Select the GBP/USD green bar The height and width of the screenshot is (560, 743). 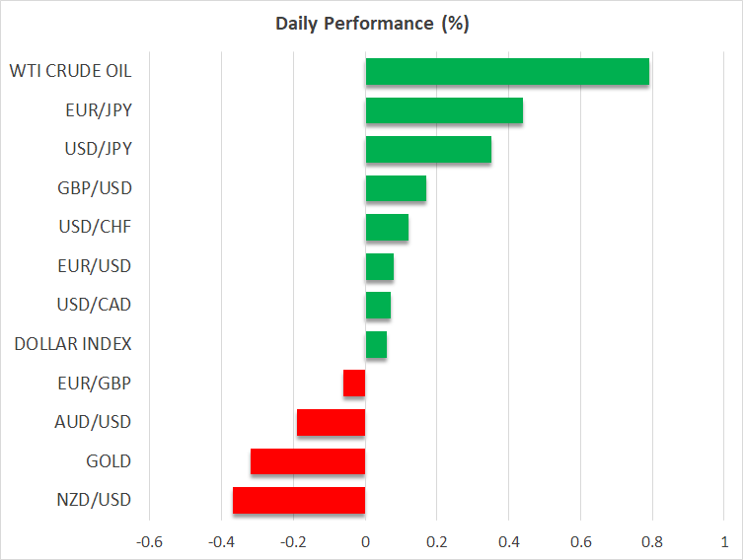(x=396, y=188)
